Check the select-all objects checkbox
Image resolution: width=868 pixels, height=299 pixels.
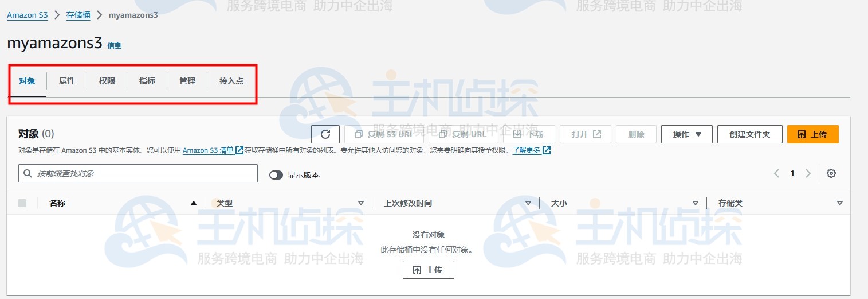22,203
